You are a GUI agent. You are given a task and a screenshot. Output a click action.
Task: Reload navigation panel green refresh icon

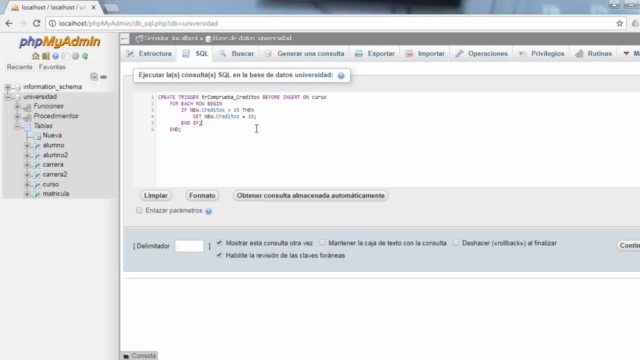tap(85, 56)
